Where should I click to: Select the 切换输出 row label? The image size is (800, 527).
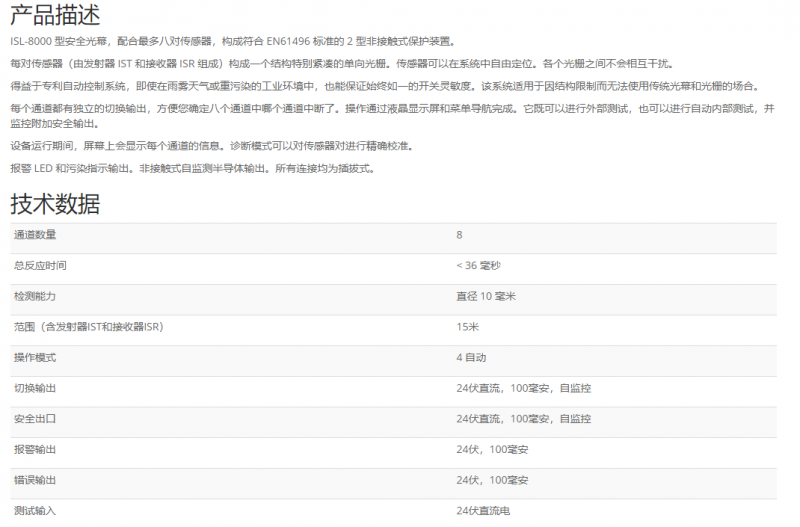[x=35, y=388]
